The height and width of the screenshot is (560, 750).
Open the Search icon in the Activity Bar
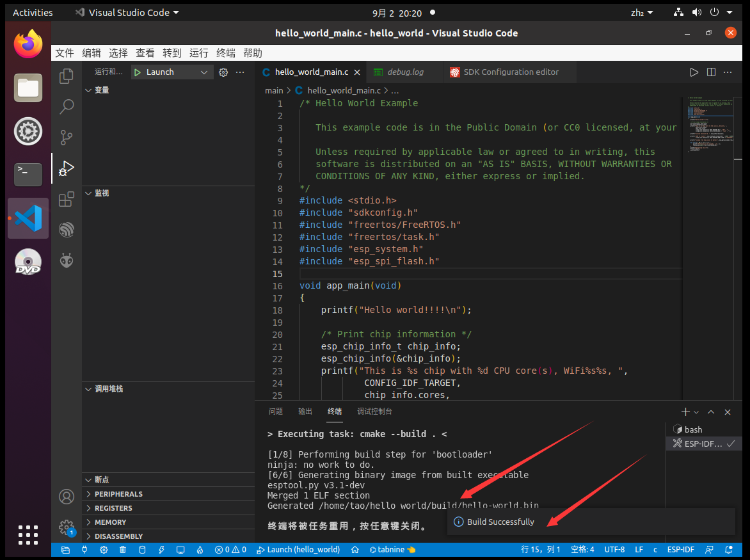tap(67, 106)
